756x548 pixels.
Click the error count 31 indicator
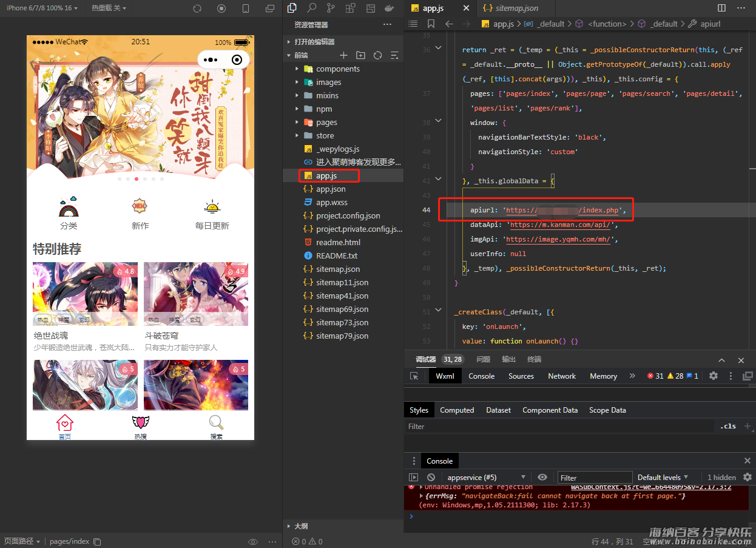point(655,376)
